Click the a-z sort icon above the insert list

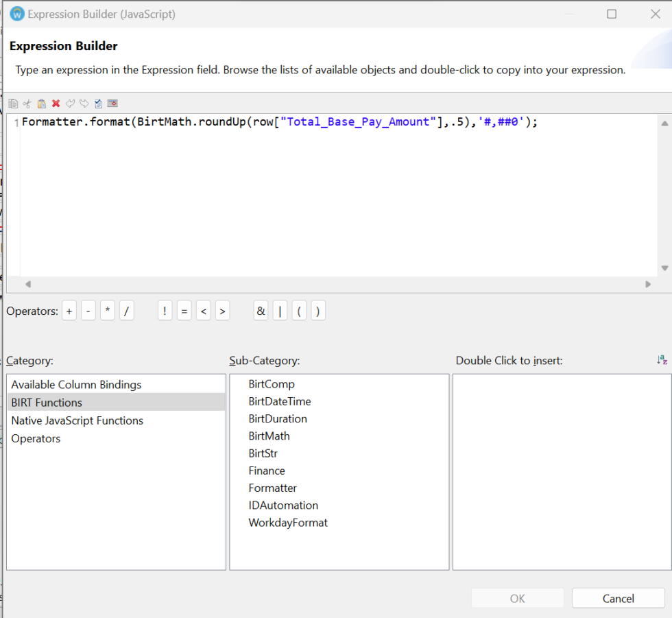coord(661,359)
